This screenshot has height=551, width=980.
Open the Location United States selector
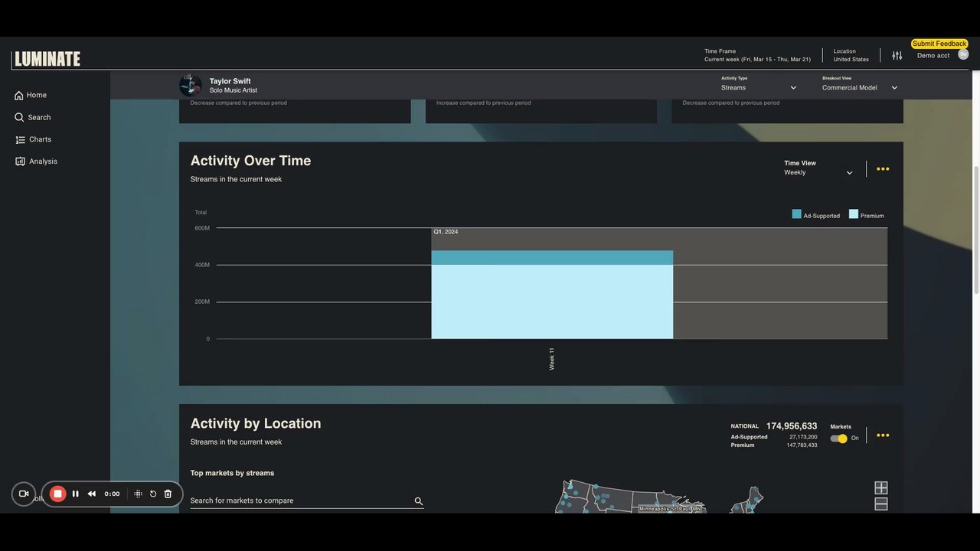(851, 55)
